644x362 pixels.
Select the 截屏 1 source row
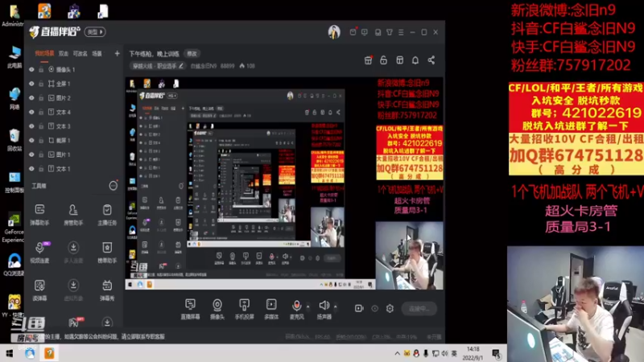[x=74, y=140]
